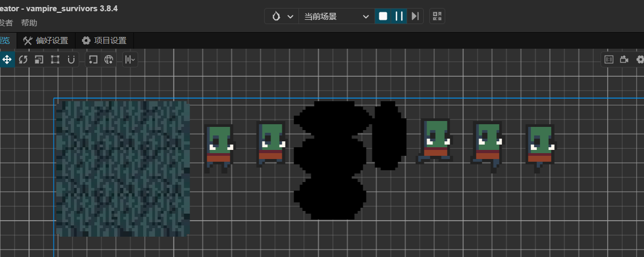Select the Rotate gizmo tool

tap(23, 59)
